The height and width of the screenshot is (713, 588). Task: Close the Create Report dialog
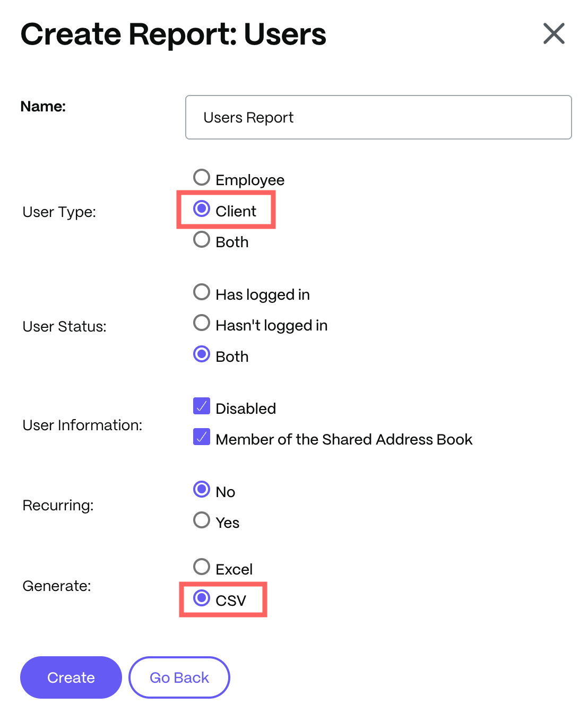pos(554,34)
